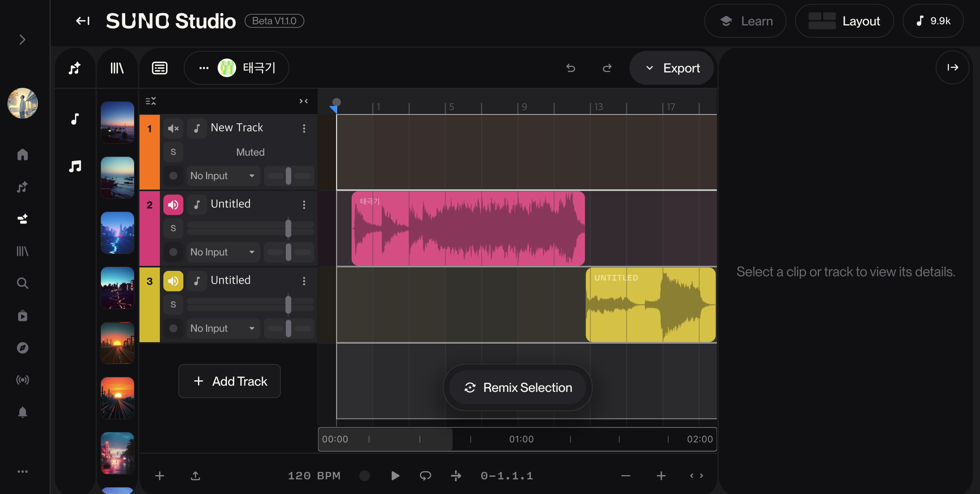Unmute the New Track speaker toggle
The image size is (980, 494).
[x=173, y=128]
